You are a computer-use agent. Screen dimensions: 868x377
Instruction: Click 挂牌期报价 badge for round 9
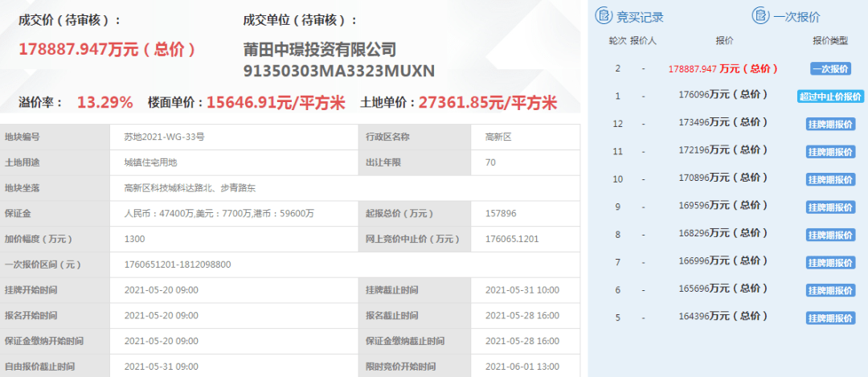point(829,207)
